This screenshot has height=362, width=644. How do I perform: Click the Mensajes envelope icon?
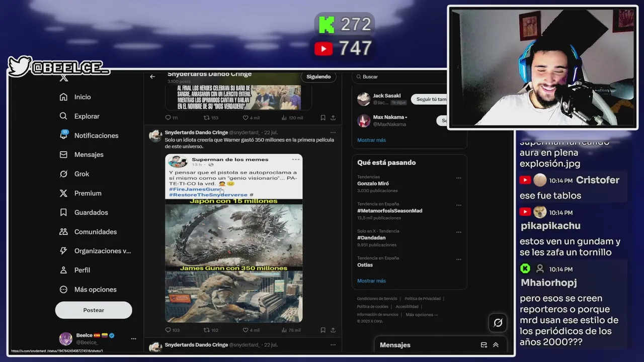[x=63, y=155]
